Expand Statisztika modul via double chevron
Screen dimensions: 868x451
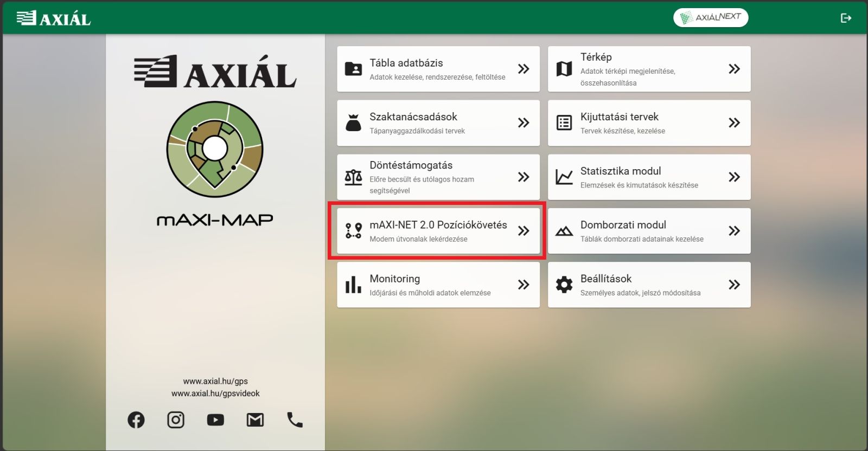pyautogui.click(x=734, y=177)
